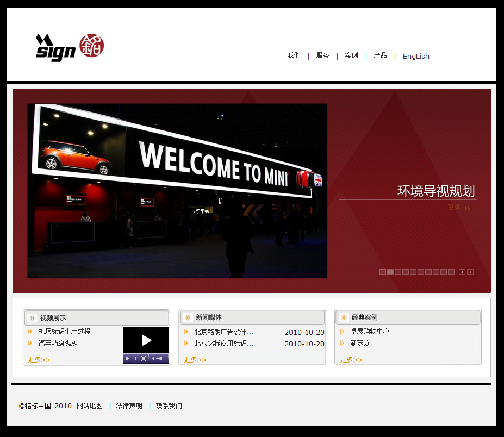Click the arrow bullet beside 汽车贴膜视频
The image size is (504, 437).
[x=29, y=343]
